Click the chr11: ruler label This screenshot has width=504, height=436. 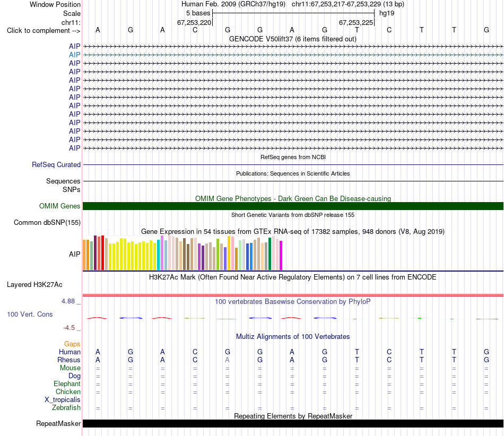pos(71,22)
